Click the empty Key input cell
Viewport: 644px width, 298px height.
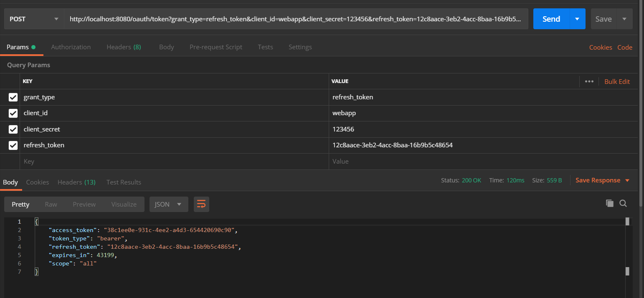click(174, 162)
